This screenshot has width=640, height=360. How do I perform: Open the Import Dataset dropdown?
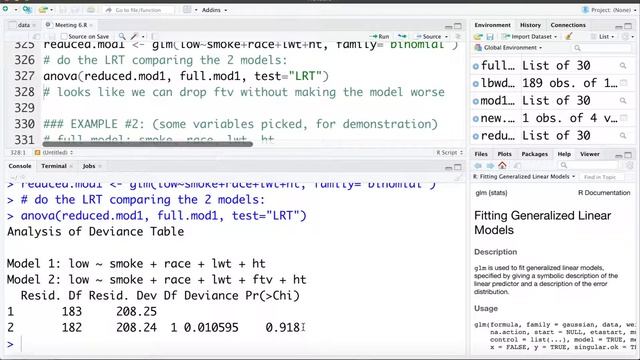(529, 37)
